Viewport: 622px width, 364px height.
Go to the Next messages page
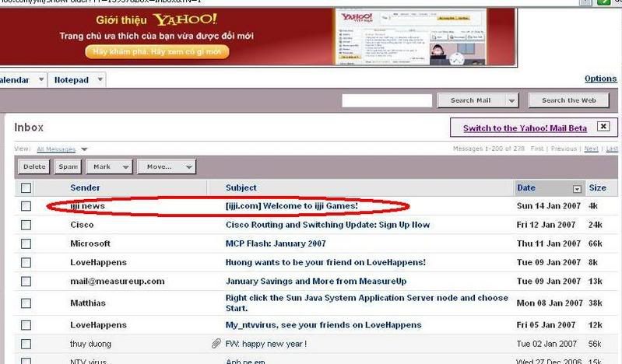(591, 149)
